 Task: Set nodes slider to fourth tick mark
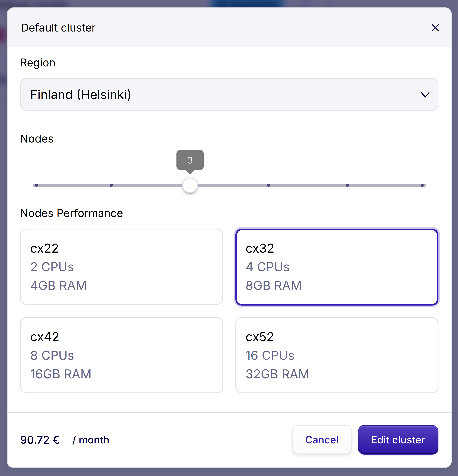click(269, 185)
